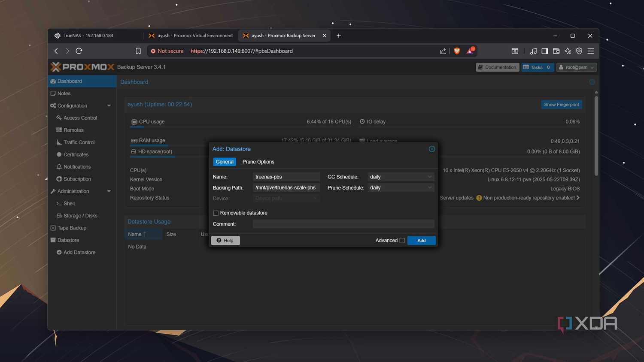The image size is (644, 362).
Task: Open the Tasks button in header
Action: 538,67
